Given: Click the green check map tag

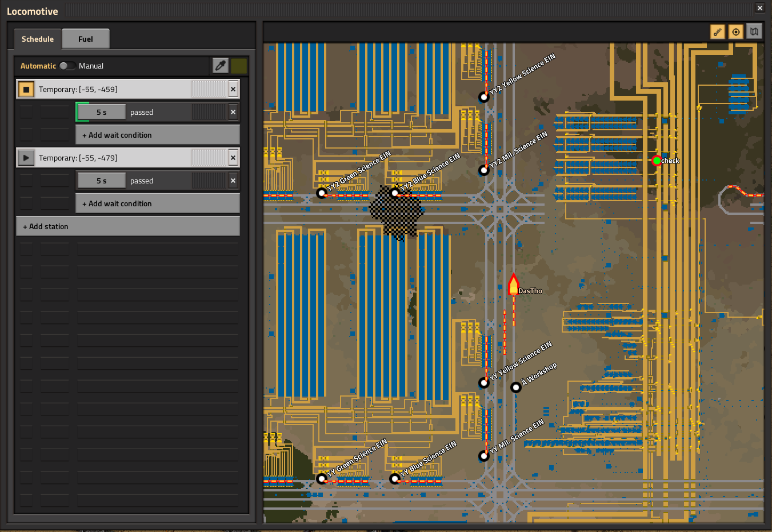Looking at the screenshot, I should tap(657, 161).
